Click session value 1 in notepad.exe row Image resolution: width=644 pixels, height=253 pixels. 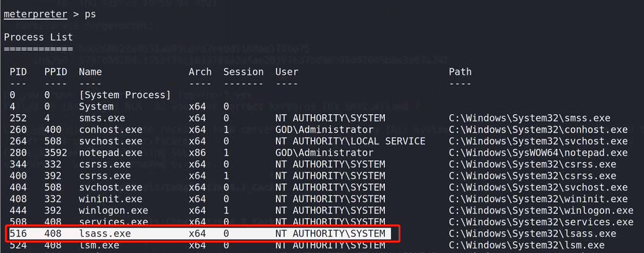[226, 153]
